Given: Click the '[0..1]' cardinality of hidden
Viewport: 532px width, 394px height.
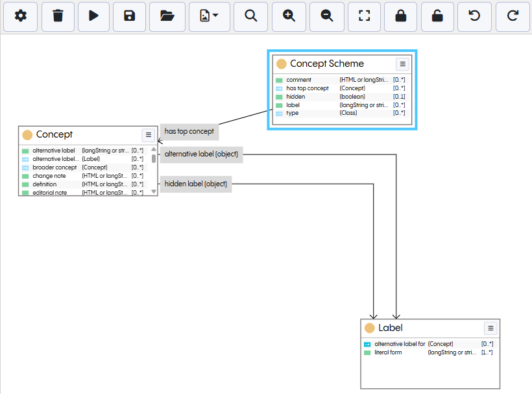Looking at the screenshot, I should click(399, 97).
